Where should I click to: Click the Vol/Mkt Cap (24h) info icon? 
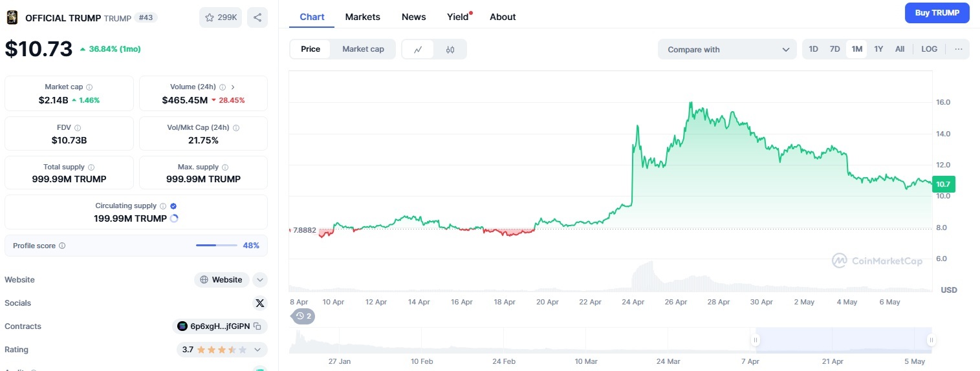pos(236,128)
